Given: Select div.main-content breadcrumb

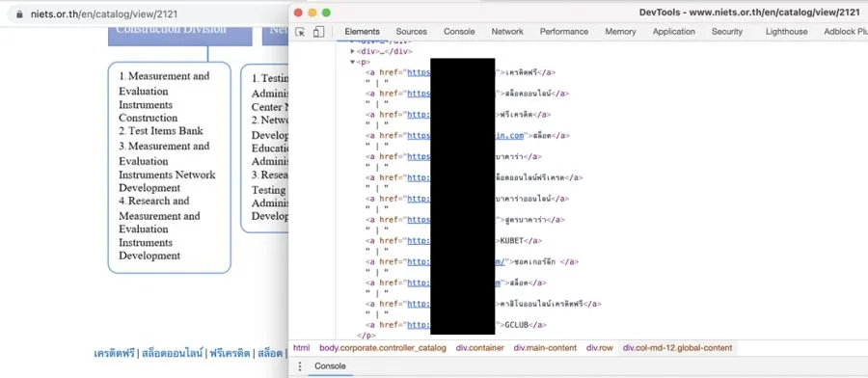Looking at the screenshot, I should [545, 348].
